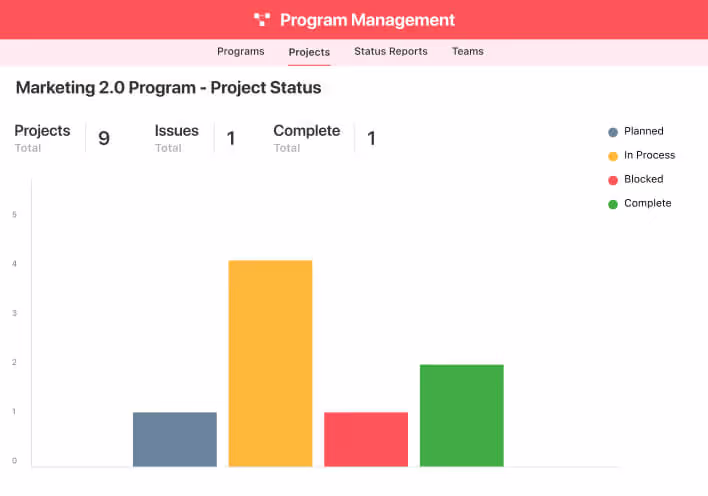This screenshot has width=708, height=496.
Task: Toggle the Blocked legend label
Action: point(643,179)
